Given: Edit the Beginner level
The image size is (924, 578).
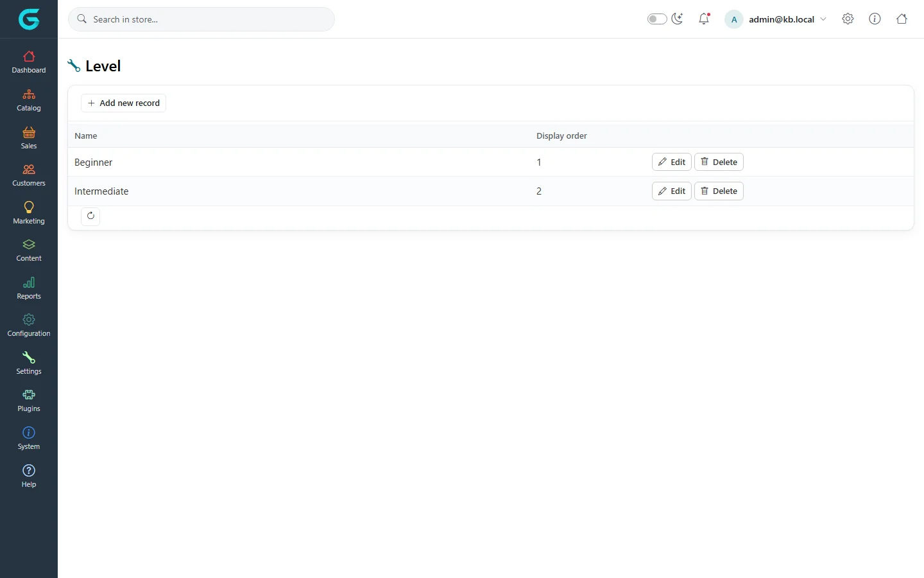Looking at the screenshot, I should point(671,162).
